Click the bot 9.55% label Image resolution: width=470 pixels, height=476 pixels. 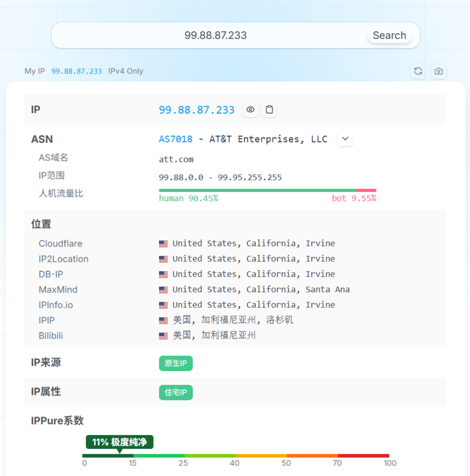354,199
